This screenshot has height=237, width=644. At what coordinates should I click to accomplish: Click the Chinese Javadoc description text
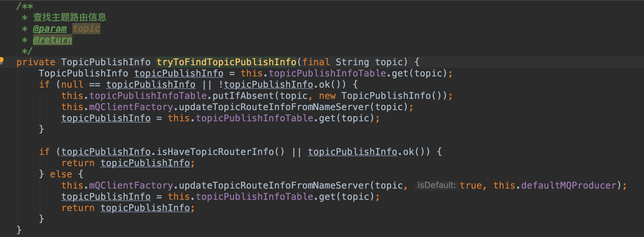click(70, 17)
